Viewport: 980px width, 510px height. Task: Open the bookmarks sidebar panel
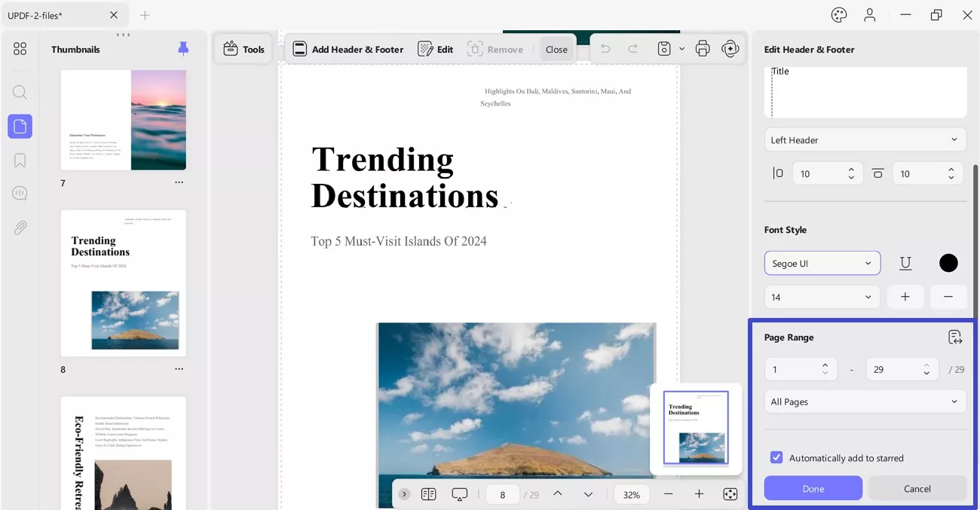pos(20,160)
